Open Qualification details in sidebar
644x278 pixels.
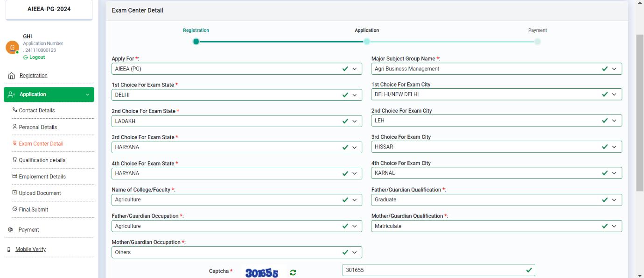pyautogui.click(x=42, y=160)
